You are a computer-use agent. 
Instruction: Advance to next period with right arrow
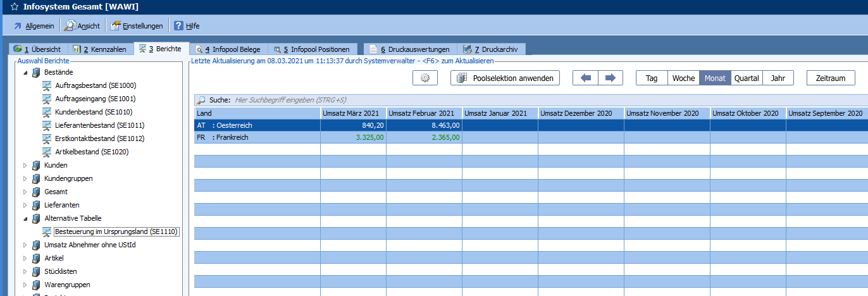coord(610,78)
